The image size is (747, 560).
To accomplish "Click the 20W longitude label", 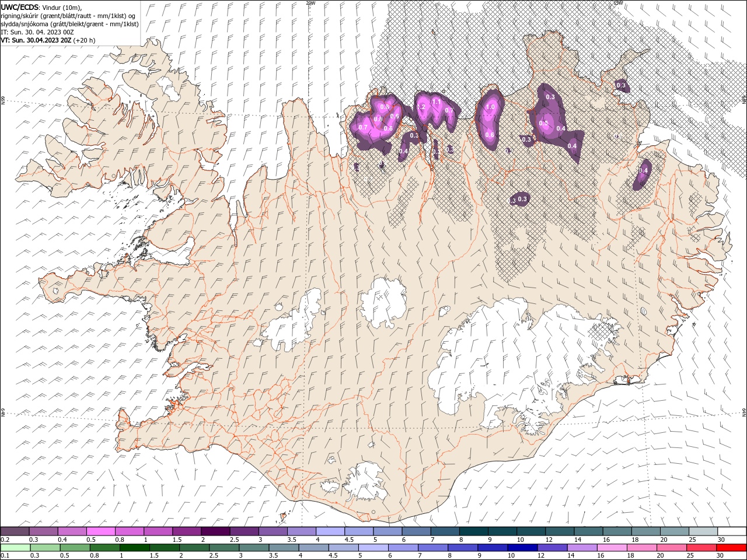I will [x=310, y=3].
